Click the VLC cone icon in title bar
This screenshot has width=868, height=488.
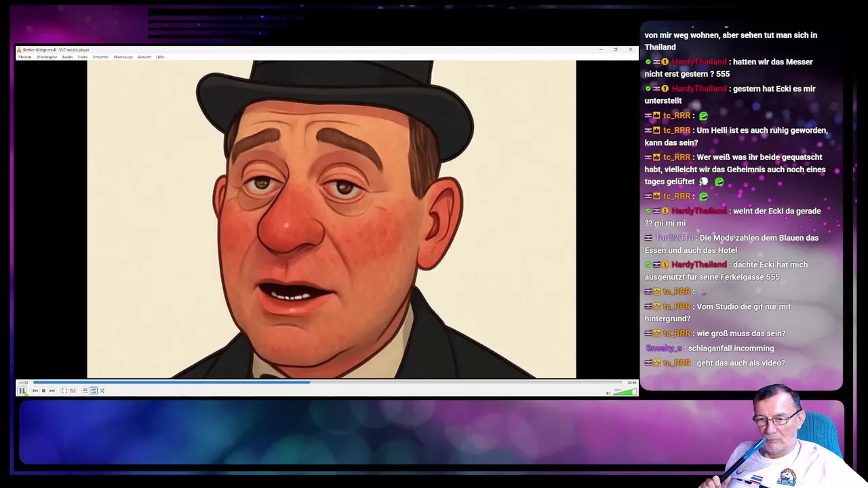(x=20, y=49)
